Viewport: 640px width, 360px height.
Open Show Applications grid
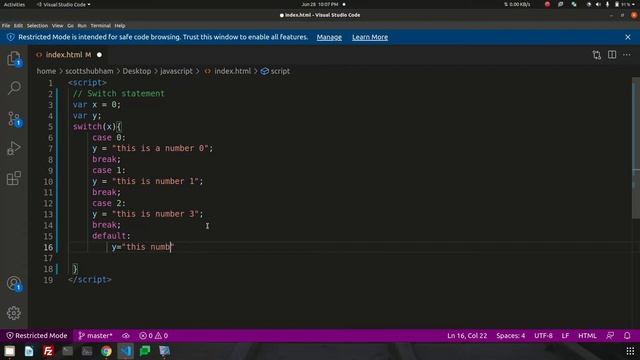pos(630,351)
